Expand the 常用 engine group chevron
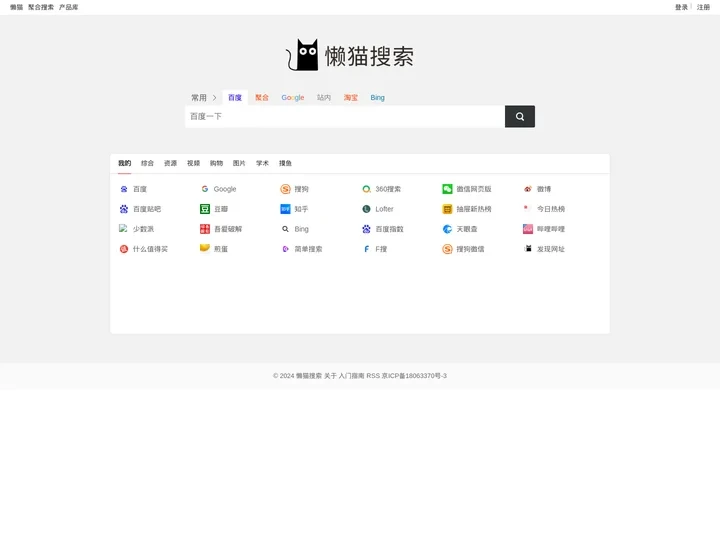 tap(214, 98)
